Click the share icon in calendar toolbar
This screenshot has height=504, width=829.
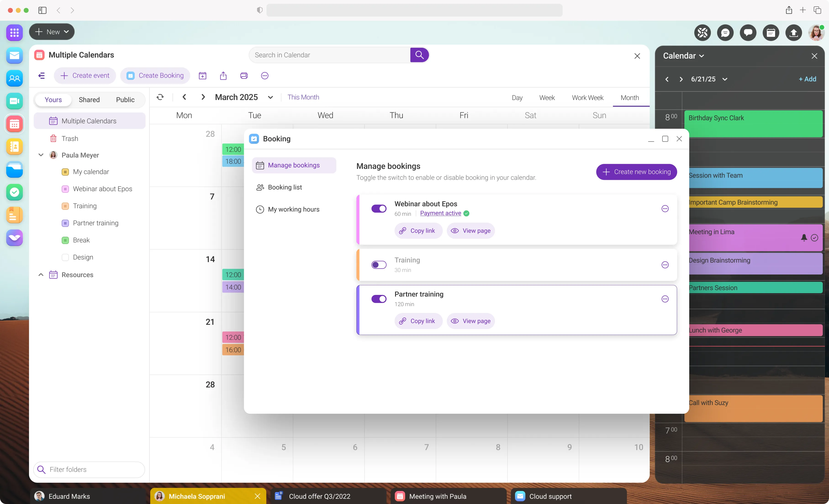pos(223,76)
